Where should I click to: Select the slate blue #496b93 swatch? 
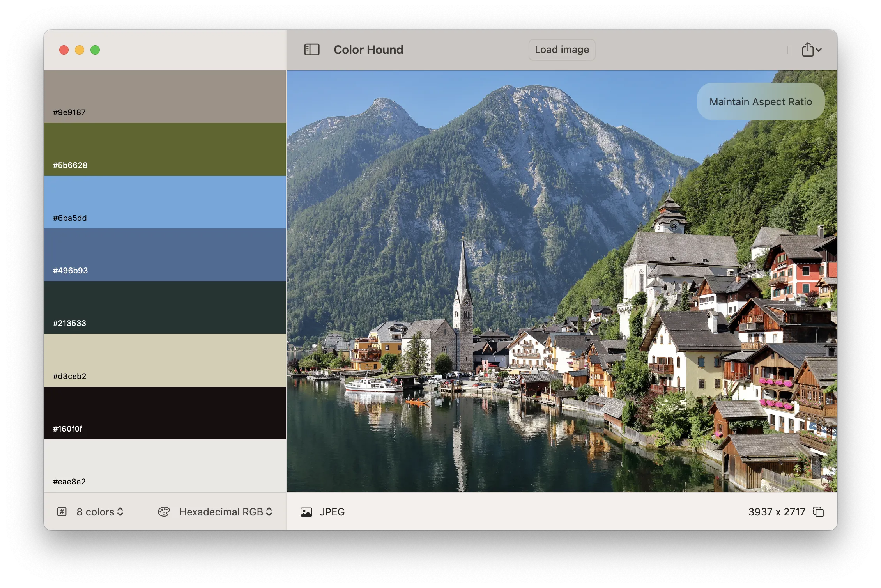pos(165,255)
